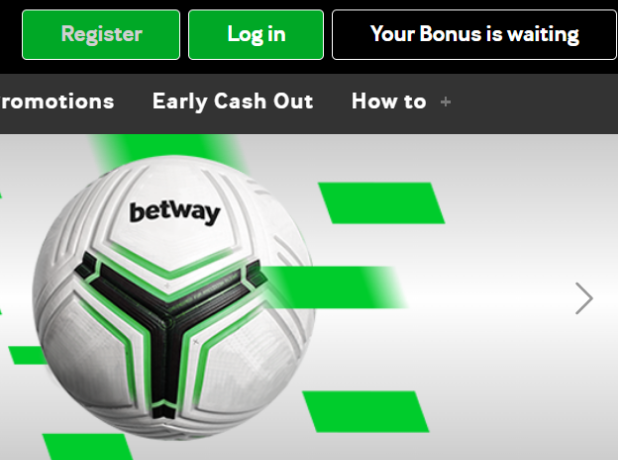The height and width of the screenshot is (460, 618).
Task: Expand the plus icon beside How to
Action: (446, 102)
